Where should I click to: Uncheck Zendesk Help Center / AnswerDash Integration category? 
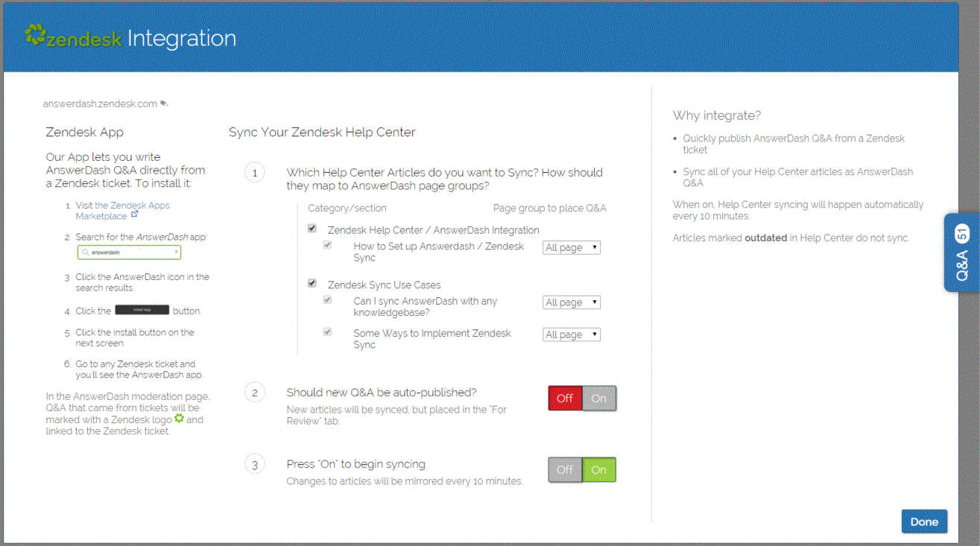tap(312, 229)
